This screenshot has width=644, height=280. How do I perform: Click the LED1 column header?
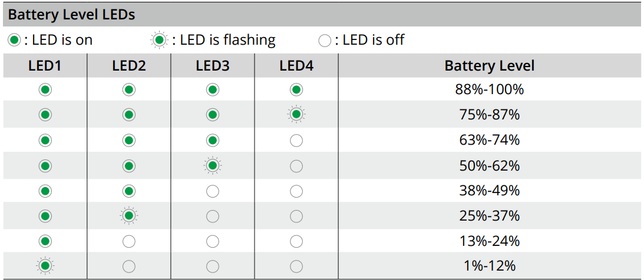(x=45, y=65)
